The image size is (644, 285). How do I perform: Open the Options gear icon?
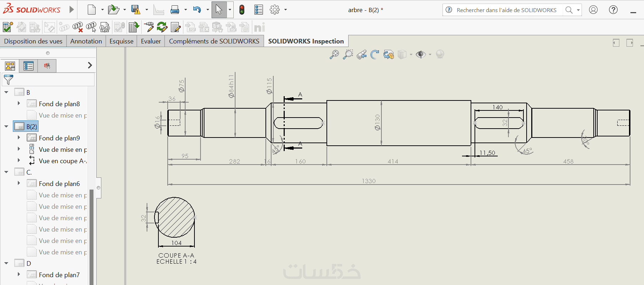[x=275, y=10]
